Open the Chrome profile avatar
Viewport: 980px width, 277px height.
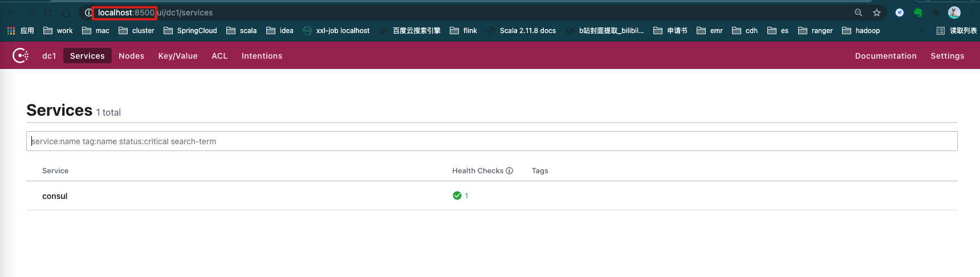(x=954, y=13)
